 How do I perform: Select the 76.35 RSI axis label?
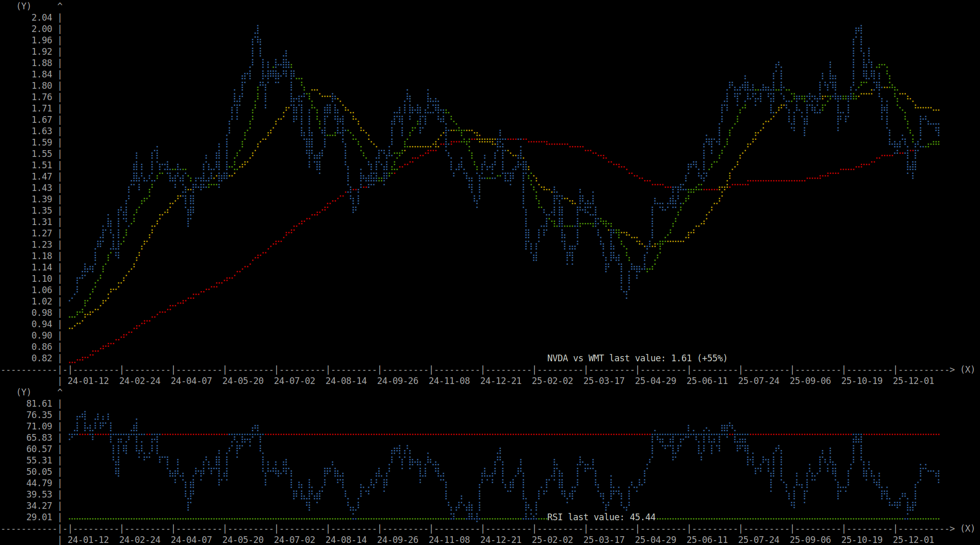point(39,415)
